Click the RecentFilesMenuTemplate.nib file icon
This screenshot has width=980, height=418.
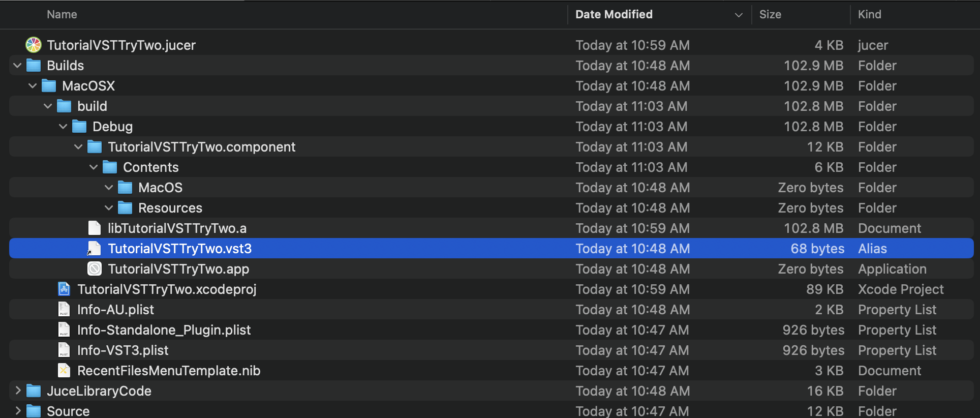(64, 370)
